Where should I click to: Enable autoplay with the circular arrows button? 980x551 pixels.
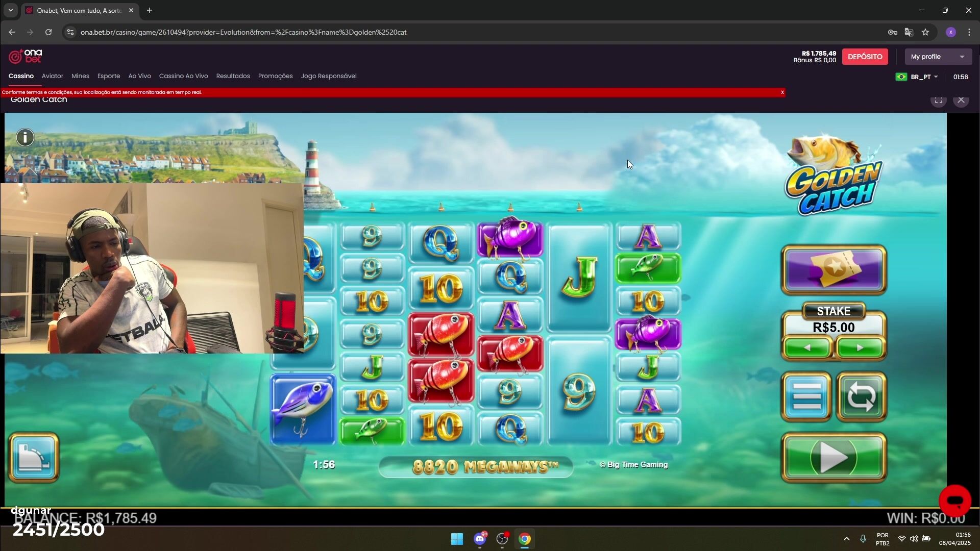click(x=862, y=396)
